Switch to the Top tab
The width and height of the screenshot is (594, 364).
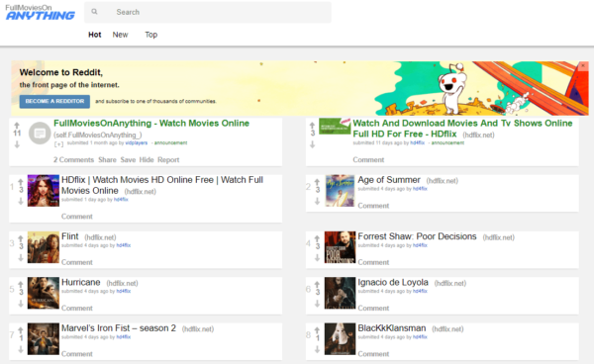click(151, 35)
